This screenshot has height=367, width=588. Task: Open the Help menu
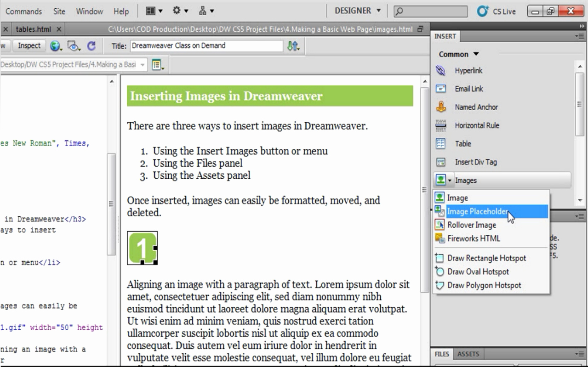(x=121, y=11)
